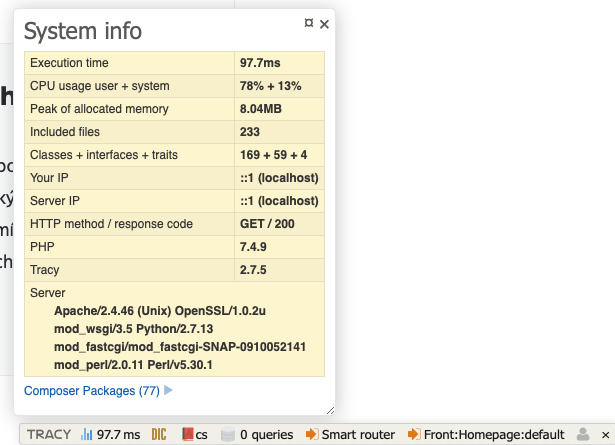Click the mod_fastcgi-SNAP-0910052141 line

180,347
